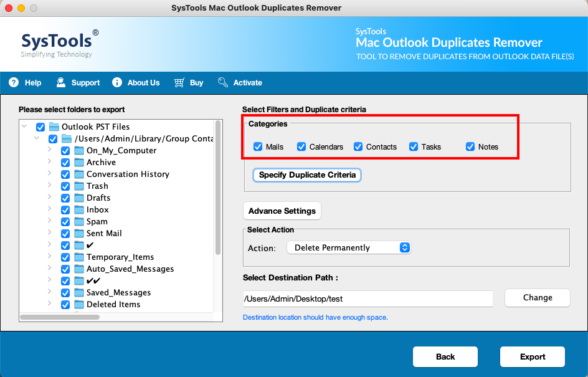
Task: Uncheck the Contacts category checkbox
Action: (358, 146)
